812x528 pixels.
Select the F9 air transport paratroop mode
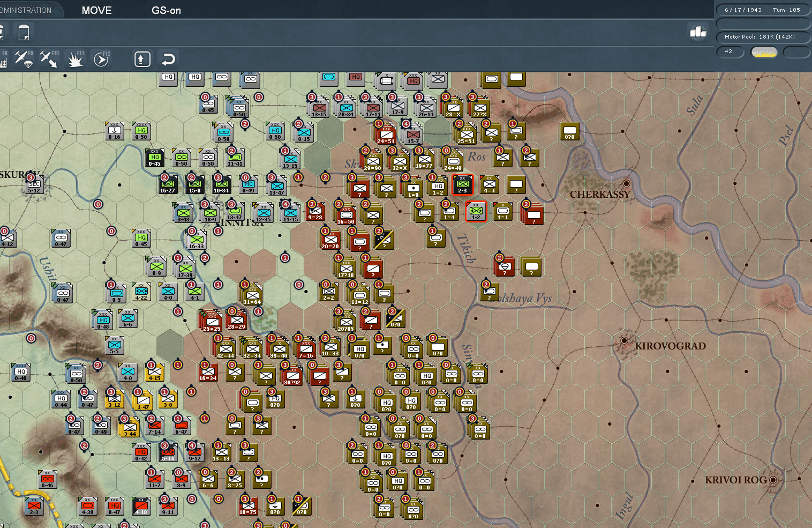24,59
